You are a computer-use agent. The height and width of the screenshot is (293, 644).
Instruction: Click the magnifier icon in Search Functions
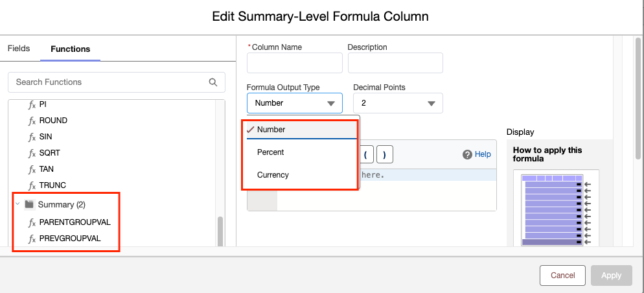[x=213, y=82]
